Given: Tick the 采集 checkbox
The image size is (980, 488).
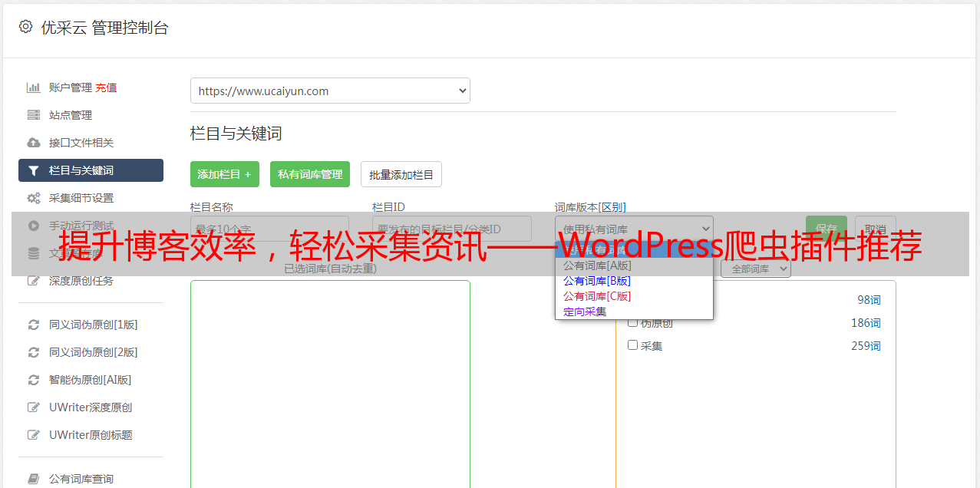Looking at the screenshot, I should coord(633,345).
